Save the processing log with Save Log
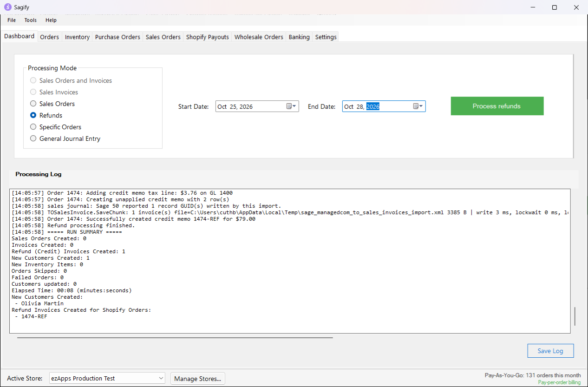Screen dimensions: 588x387 (550, 351)
